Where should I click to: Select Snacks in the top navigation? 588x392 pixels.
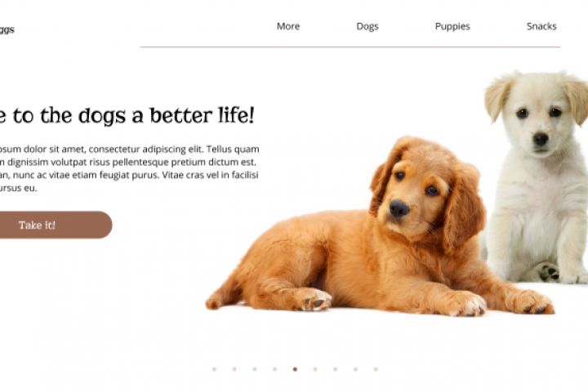pyautogui.click(x=541, y=26)
